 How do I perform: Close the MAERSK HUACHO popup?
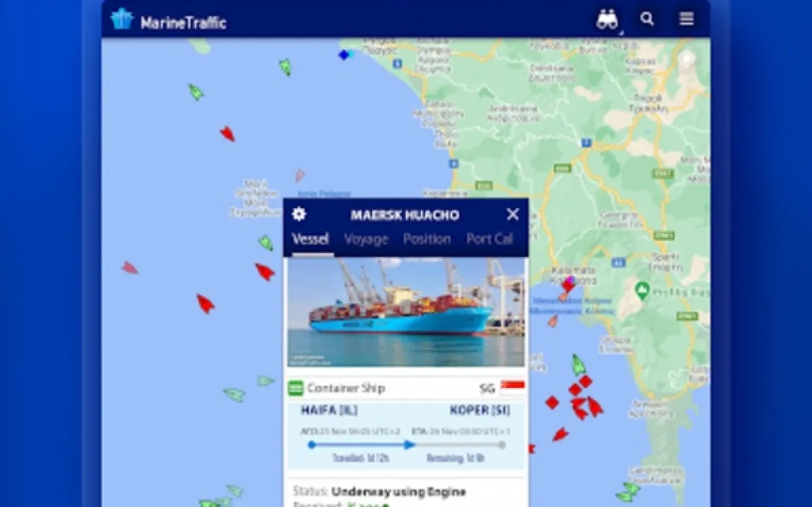click(513, 214)
